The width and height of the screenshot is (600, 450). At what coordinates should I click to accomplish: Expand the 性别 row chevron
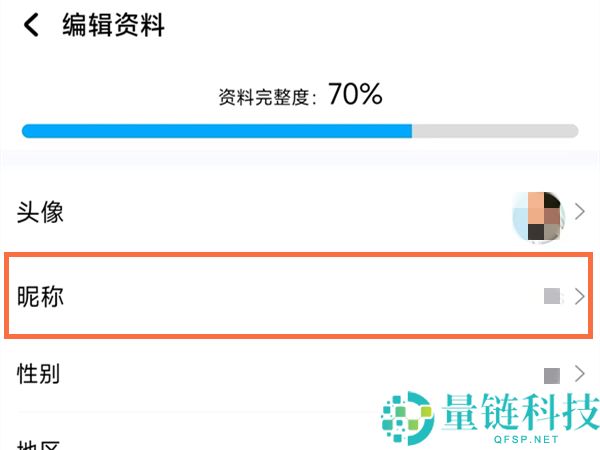click(581, 375)
